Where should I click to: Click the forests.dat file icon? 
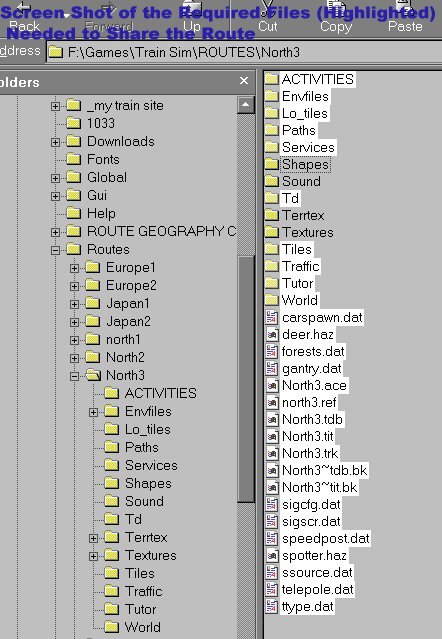point(272,351)
